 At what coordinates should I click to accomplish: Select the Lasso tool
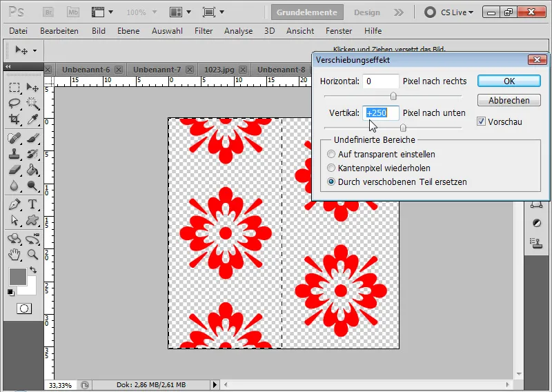coord(14,104)
